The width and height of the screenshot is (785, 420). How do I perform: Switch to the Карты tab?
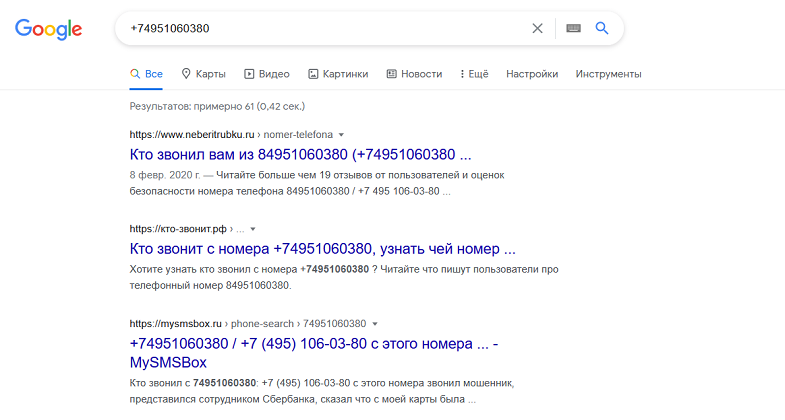tap(203, 74)
